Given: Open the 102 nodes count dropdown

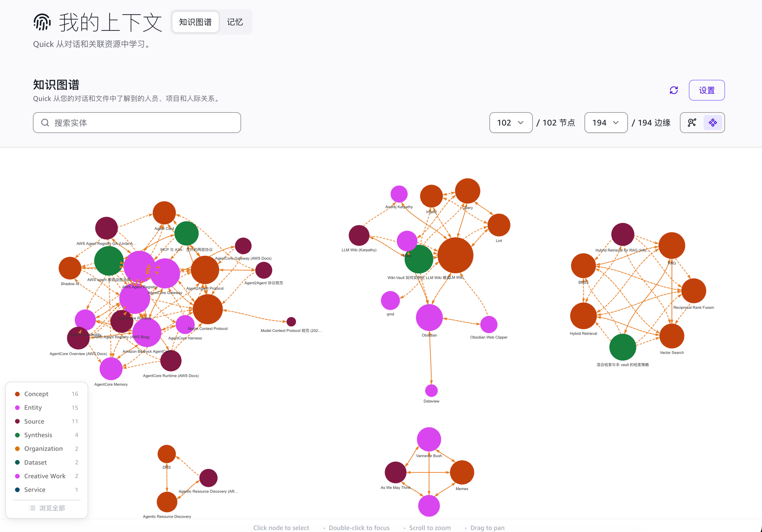Looking at the screenshot, I should point(510,122).
